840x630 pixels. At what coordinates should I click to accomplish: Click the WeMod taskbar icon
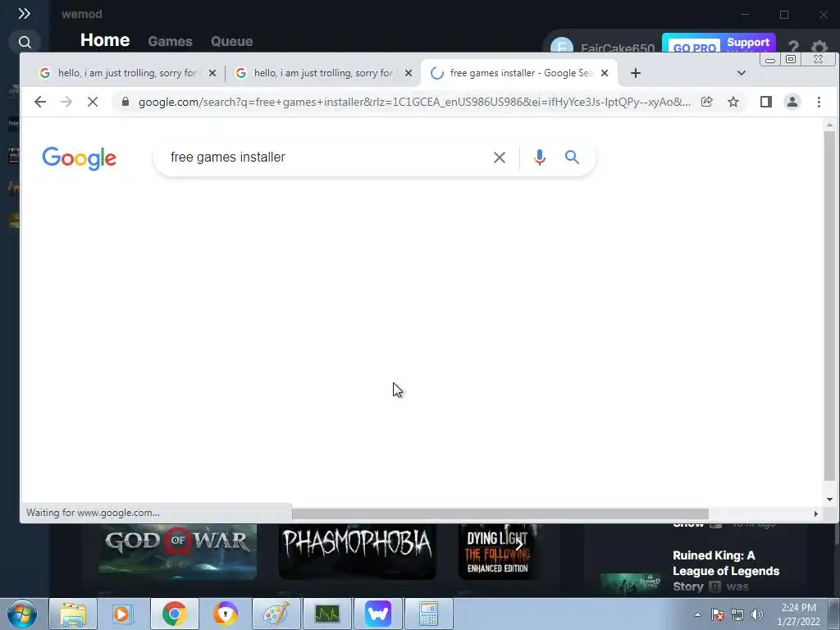378,614
